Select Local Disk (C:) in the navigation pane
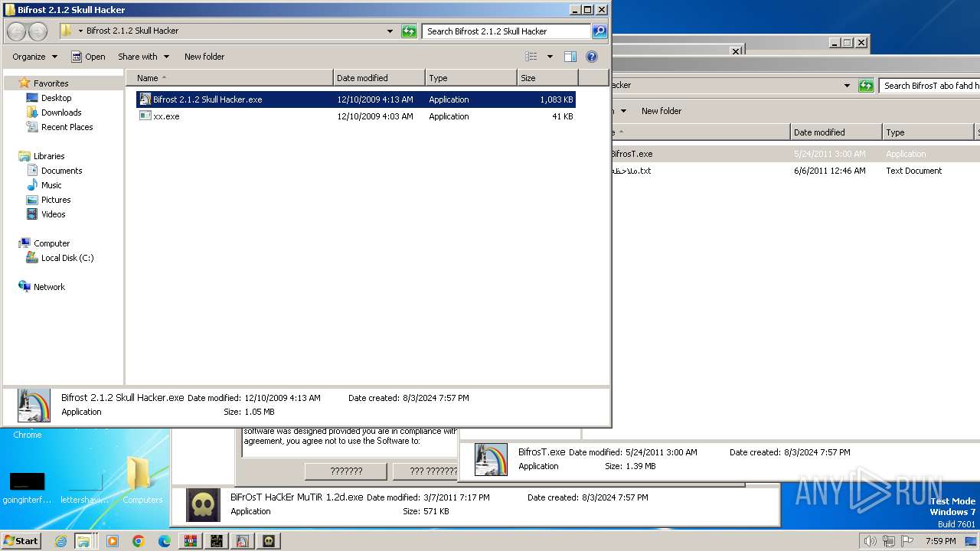Screen dimensions: 980x551 click(67, 258)
